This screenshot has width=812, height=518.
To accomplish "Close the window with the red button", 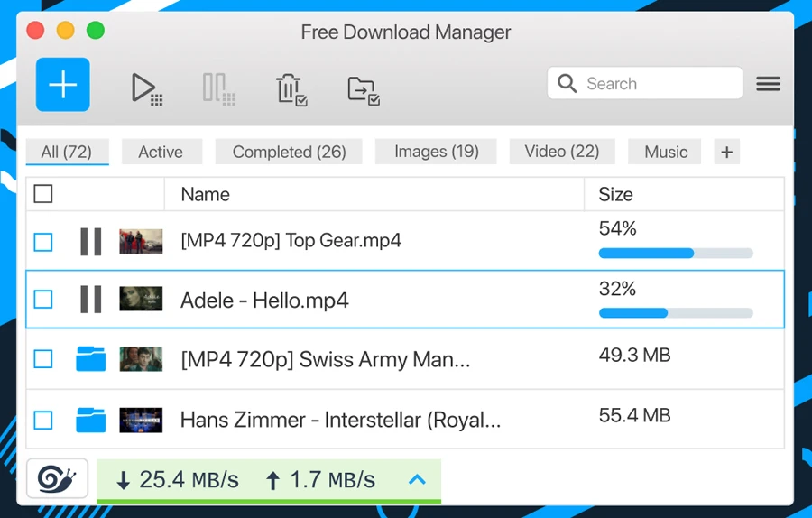I will (35, 30).
